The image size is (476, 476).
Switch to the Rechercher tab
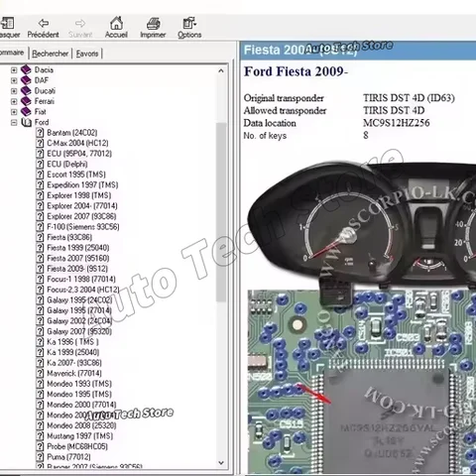coord(51,54)
